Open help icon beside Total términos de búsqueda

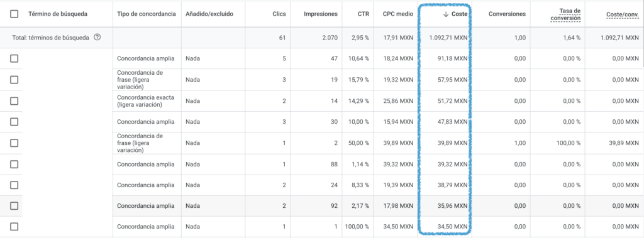point(97,37)
